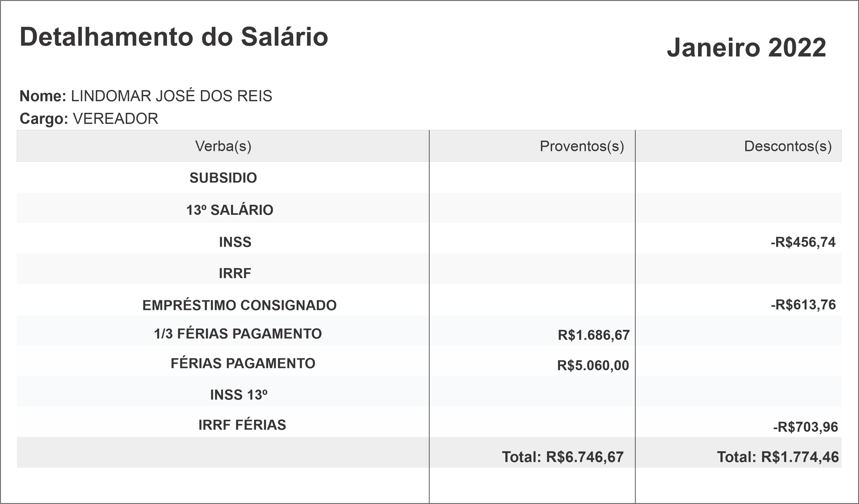Click the "Detalhamento do Salário" title

pos(174,37)
